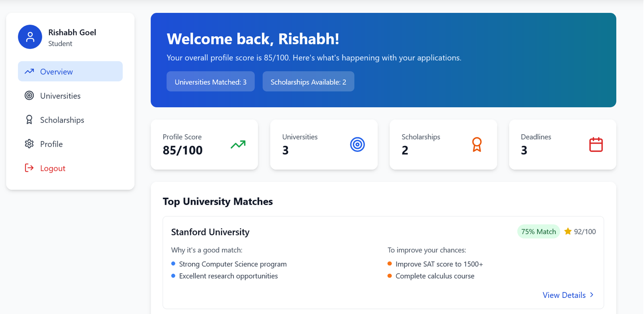644x314 pixels.
Task: Go to the Profile page
Action: tap(52, 144)
